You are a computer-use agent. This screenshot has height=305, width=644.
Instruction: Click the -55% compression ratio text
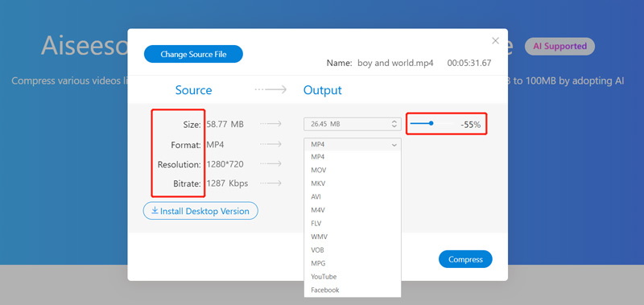click(471, 125)
